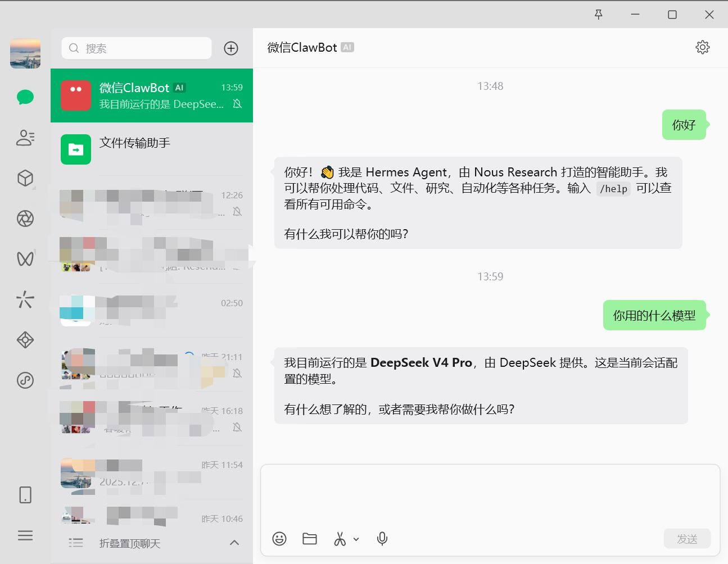The height and width of the screenshot is (564, 728).
Task: Open Channels butterfly icon in sidebar
Action: [25, 259]
